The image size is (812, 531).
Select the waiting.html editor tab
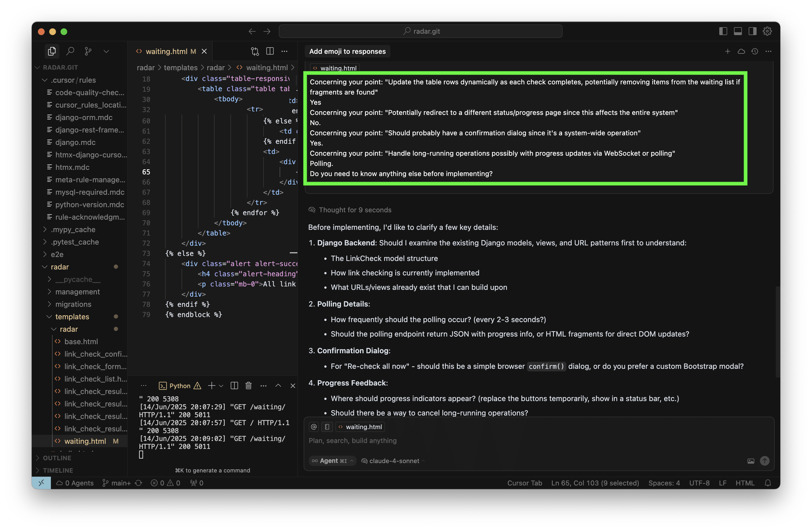tap(166, 51)
